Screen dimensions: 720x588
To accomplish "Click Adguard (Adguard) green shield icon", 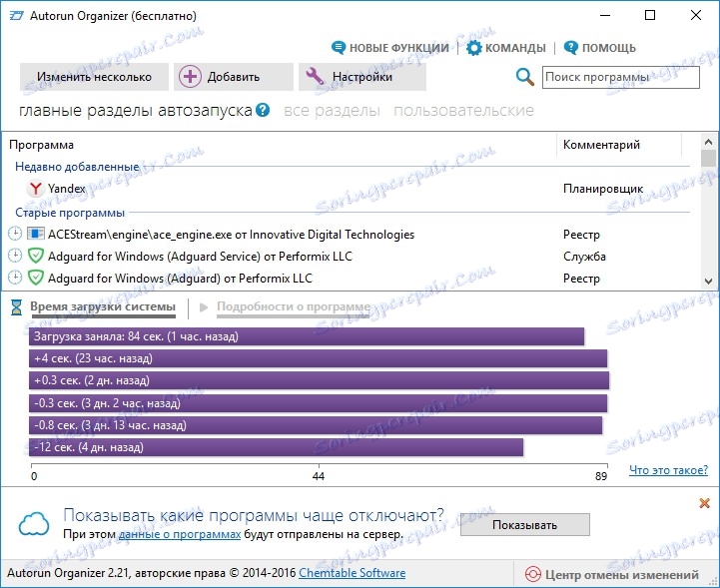I will [35, 278].
